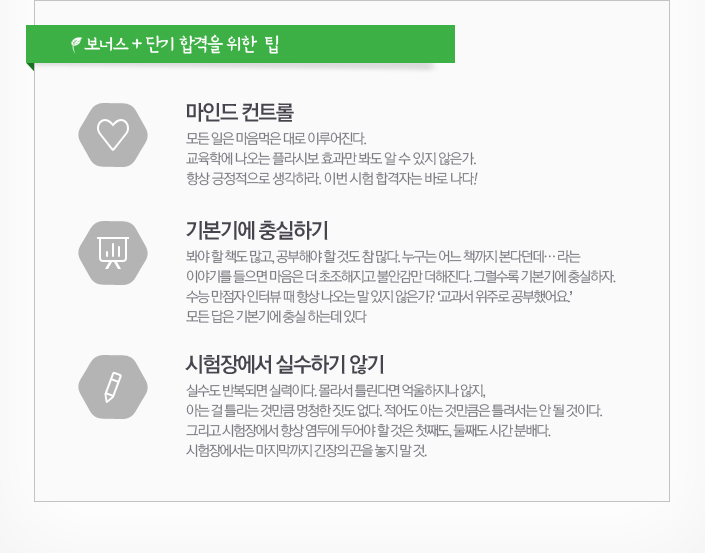Click the line mentioning 플라시보 효과

point(331,158)
